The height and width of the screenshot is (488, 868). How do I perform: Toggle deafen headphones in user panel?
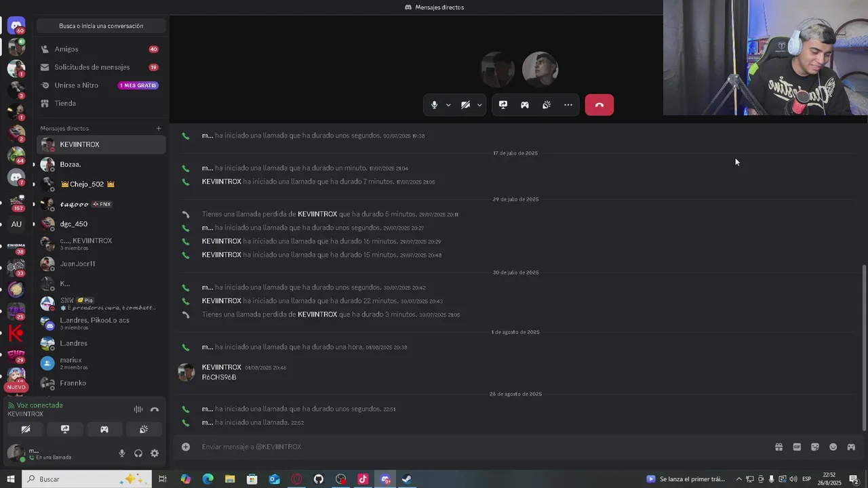[x=138, y=453]
